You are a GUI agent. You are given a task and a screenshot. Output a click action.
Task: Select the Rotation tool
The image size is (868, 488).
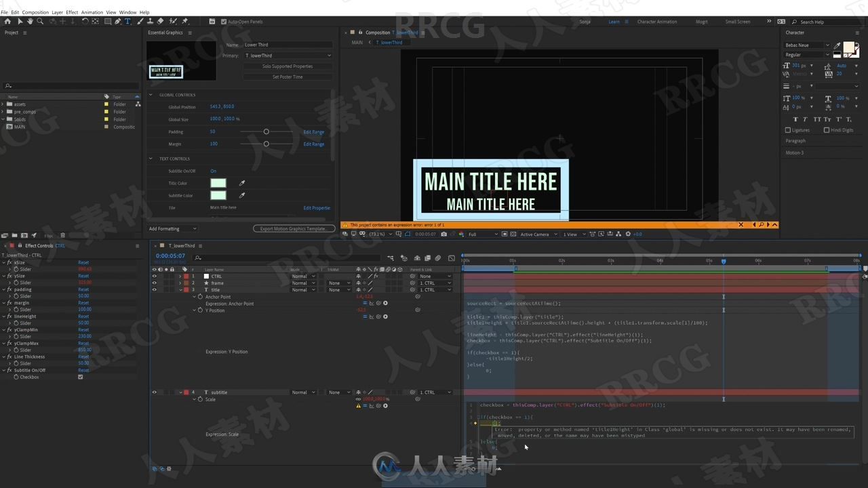click(85, 22)
